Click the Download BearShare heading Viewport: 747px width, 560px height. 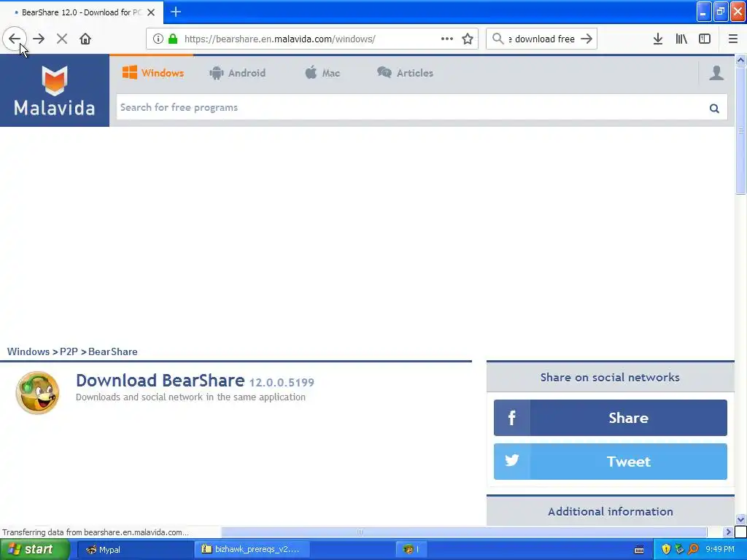pos(160,381)
